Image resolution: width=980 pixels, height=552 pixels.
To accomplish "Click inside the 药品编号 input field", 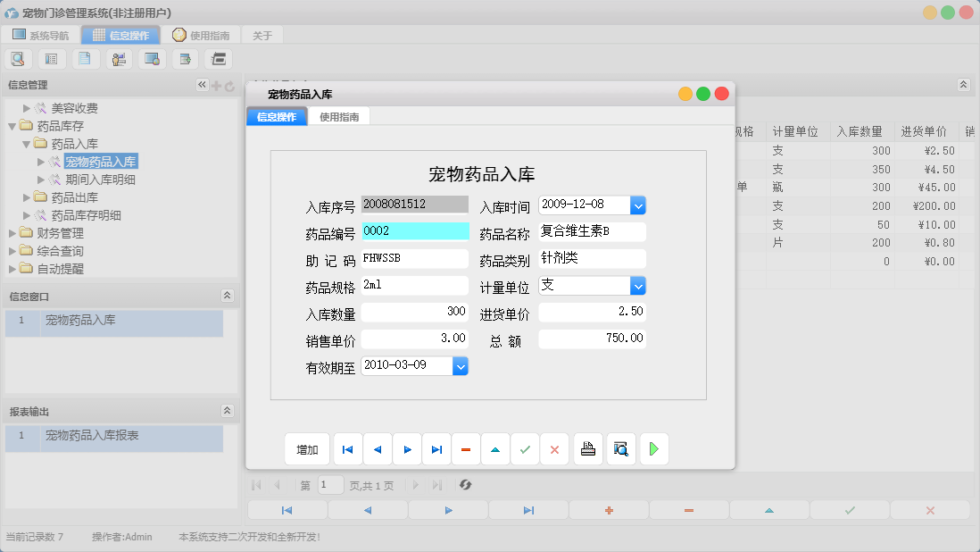I will click(x=415, y=230).
